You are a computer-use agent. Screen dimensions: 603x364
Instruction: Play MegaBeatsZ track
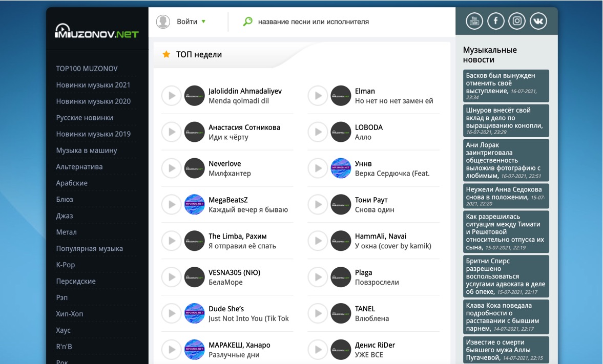point(171,204)
